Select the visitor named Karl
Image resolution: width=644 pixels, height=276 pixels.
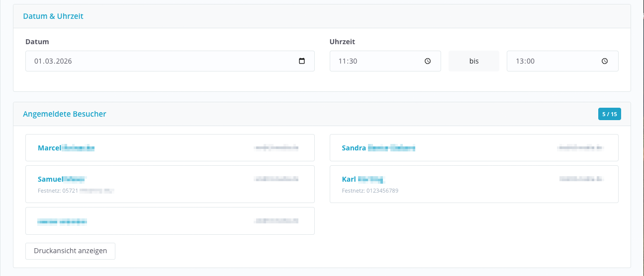coord(364,179)
